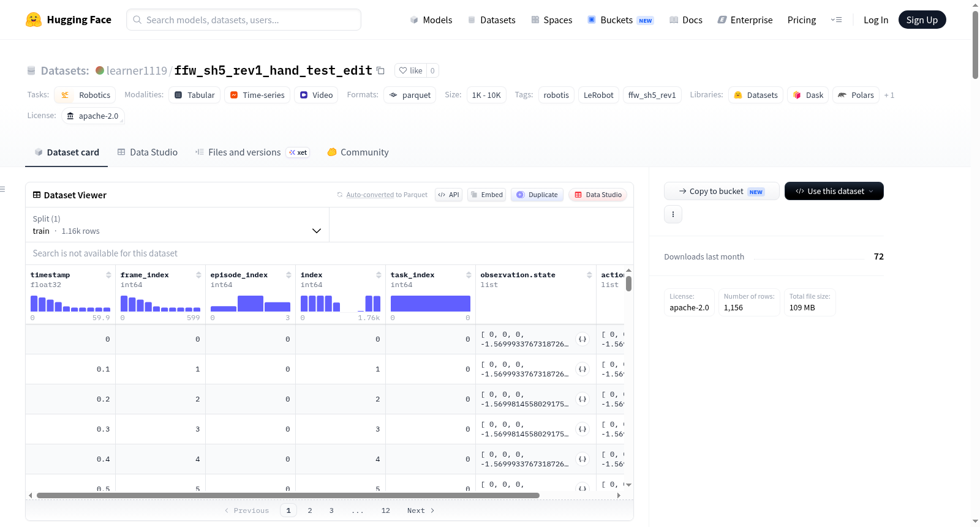This screenshot has width=980, height=527.
Task: Sort by the index column arrows
Action: (x=379, y=275)
